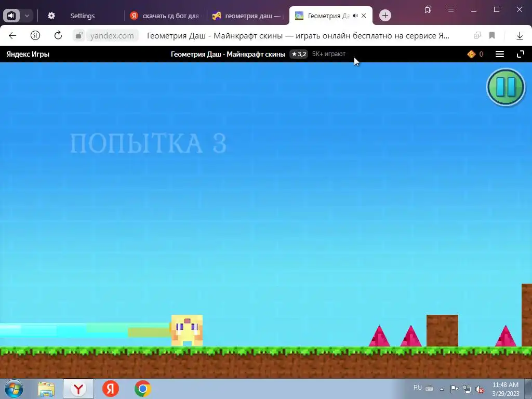Click the Show desktop strip beside the clock
Screen dimensions: 532x399
pos(528,389)
